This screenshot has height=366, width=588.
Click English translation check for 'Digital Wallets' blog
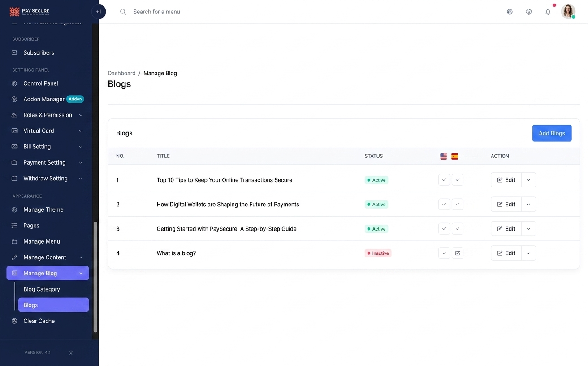tap(444, 204)
